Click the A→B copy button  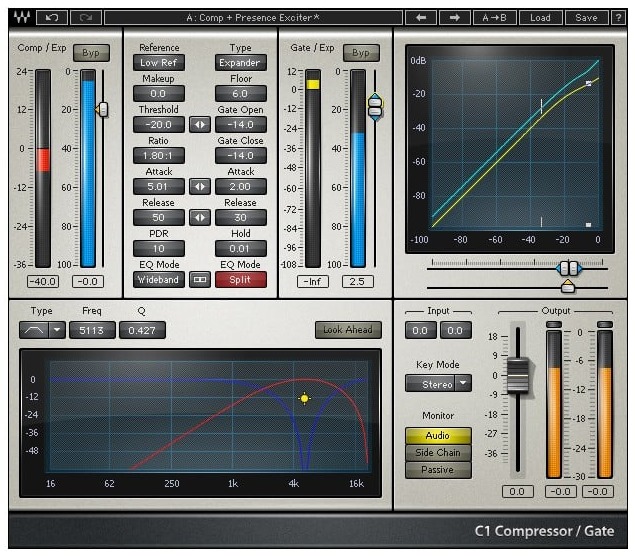pyautogui.click(x=494, y=18)
